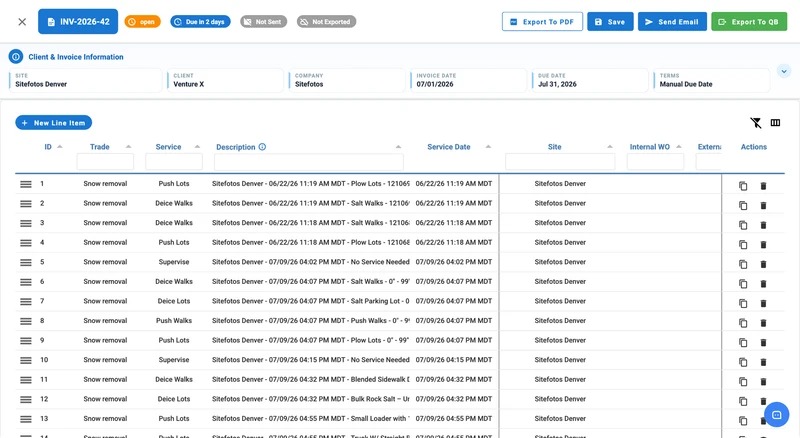
Task: Export the invoice to QB
Action: [749, 21]
